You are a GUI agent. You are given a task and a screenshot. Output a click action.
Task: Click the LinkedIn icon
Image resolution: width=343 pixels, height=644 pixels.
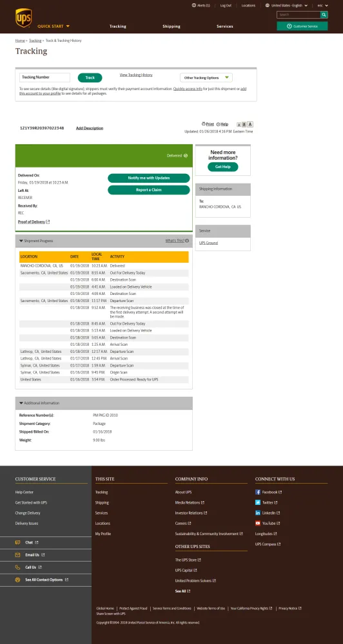point(258,513)
